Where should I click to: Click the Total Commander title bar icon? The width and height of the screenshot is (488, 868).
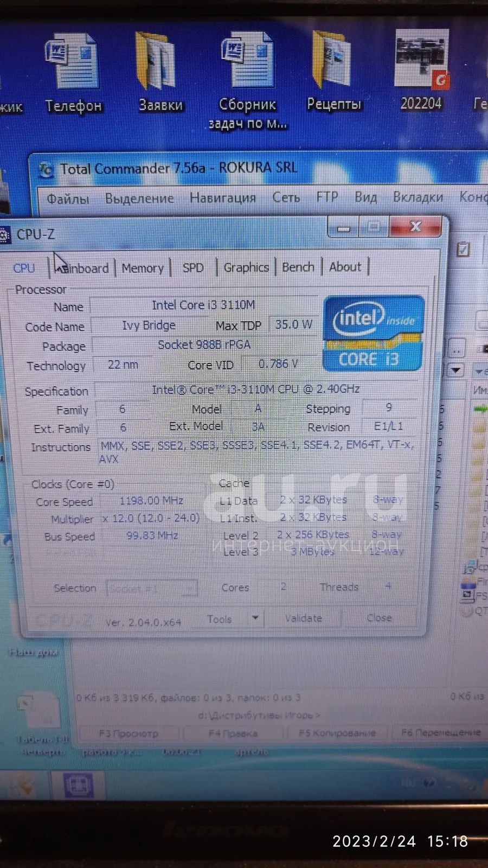tap(46, 170)
